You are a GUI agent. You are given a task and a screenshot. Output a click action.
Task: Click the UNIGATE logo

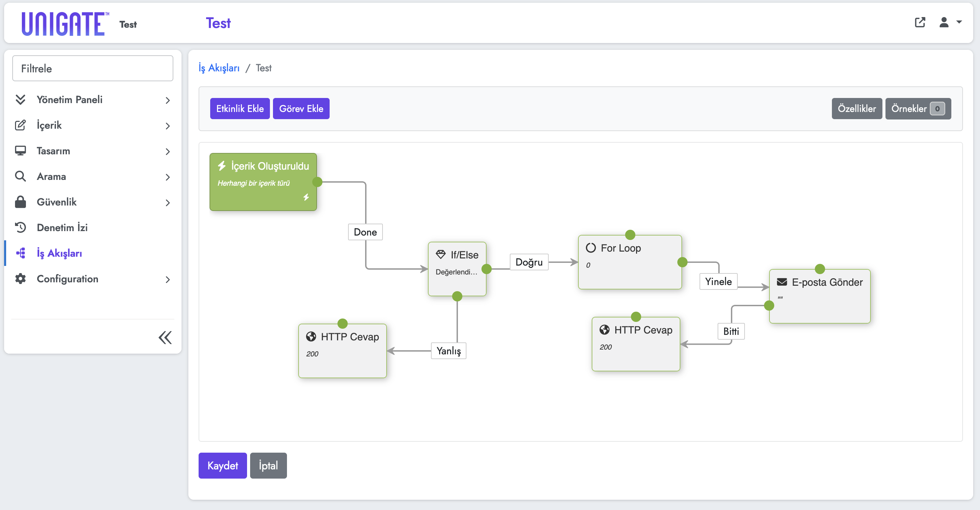click(x=65, y=24)
